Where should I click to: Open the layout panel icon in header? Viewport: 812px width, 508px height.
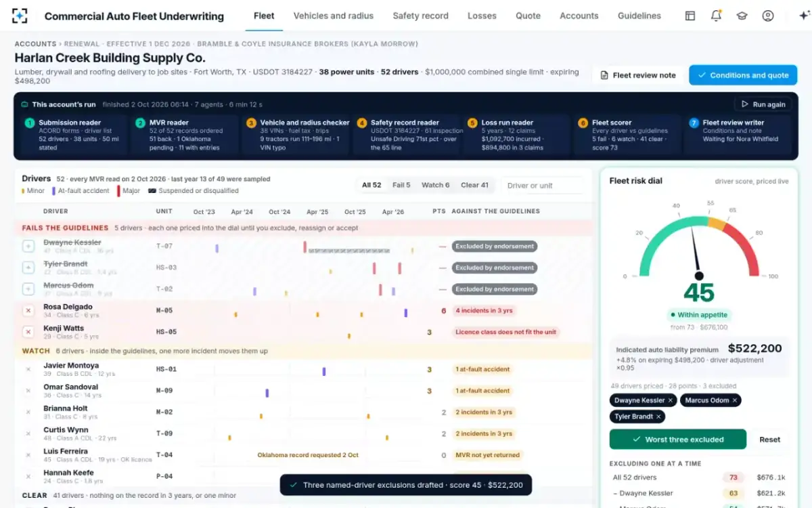(690, 16)
